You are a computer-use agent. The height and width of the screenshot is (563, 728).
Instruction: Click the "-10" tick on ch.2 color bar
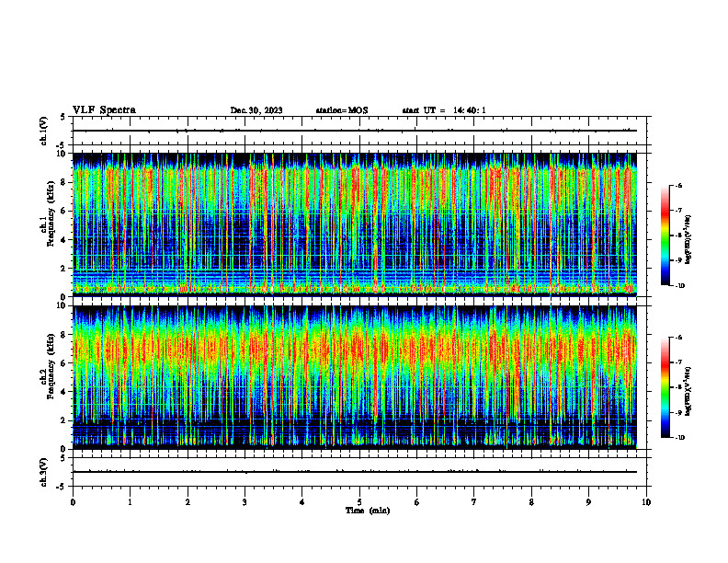(680, 438)
